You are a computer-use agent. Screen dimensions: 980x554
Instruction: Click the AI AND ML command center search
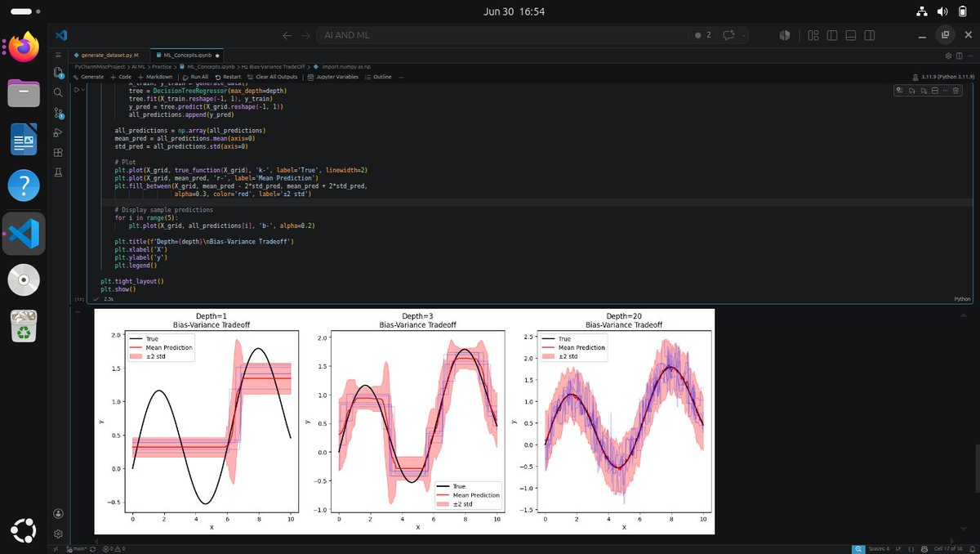[502, 35]
